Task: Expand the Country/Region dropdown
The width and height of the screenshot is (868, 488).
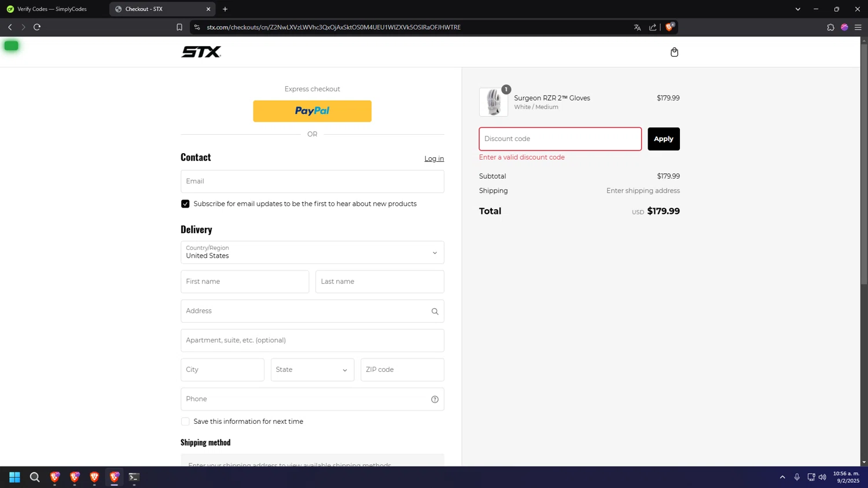Action: [x=312, y=253]
